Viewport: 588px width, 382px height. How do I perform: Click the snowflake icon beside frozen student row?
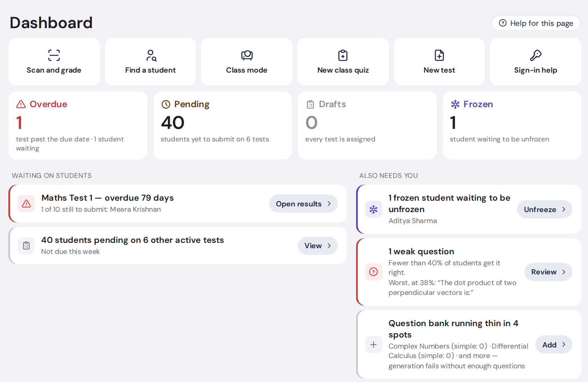pos(374,209)
